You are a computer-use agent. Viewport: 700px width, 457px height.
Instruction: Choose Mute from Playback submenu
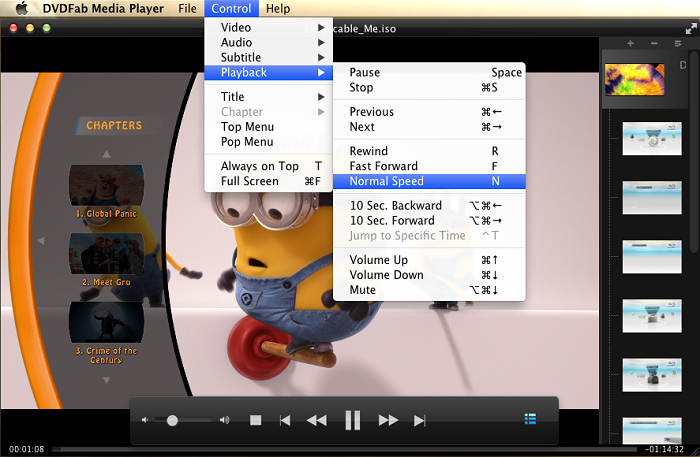tap(429, 290)
